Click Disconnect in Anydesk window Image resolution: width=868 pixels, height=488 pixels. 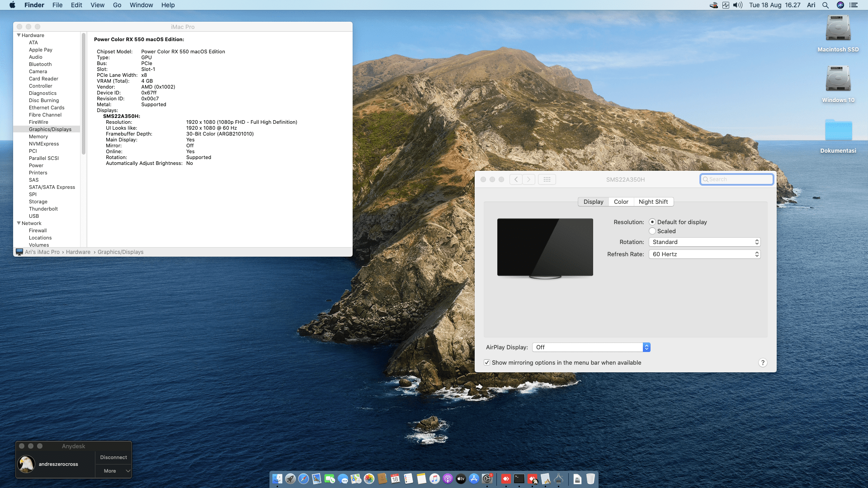(x=113, y=457)
